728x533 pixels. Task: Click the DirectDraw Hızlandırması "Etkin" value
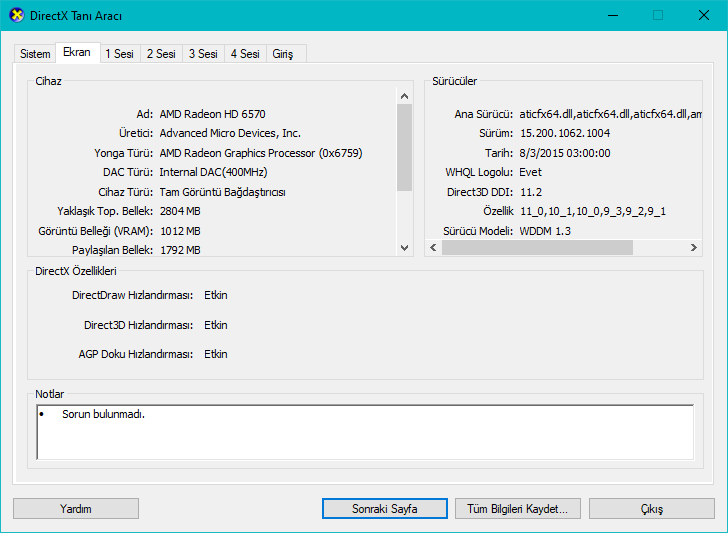(x=216, y=295)
